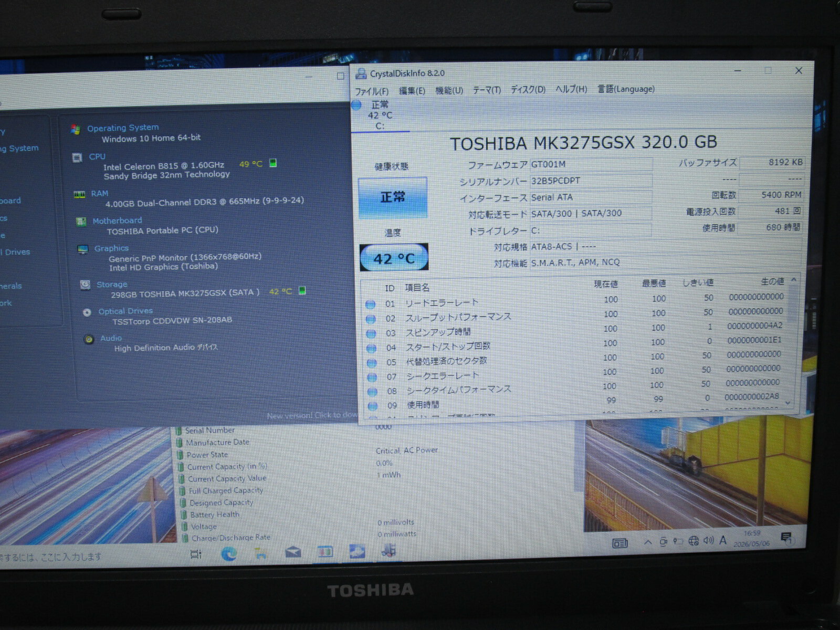The height and width of the screenshot is (630, 840).
Task: Click the volume icon in system tray
Action: tap(708, 540)
